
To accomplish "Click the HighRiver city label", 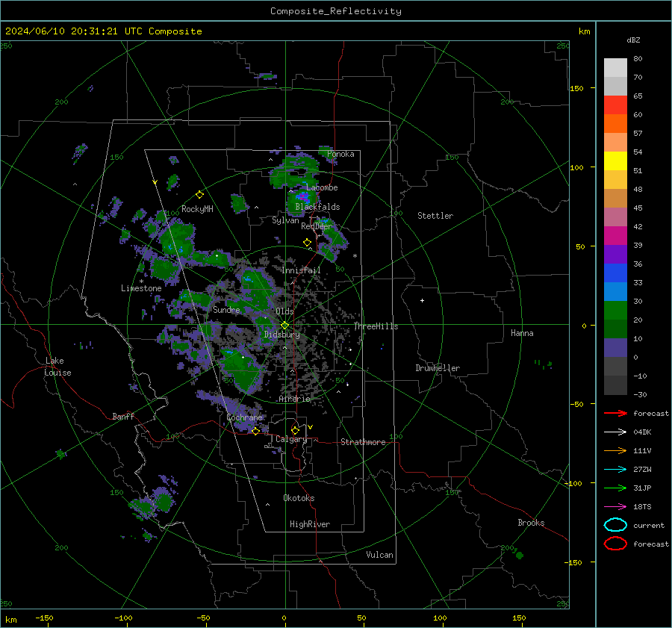I will coord(310,524).
